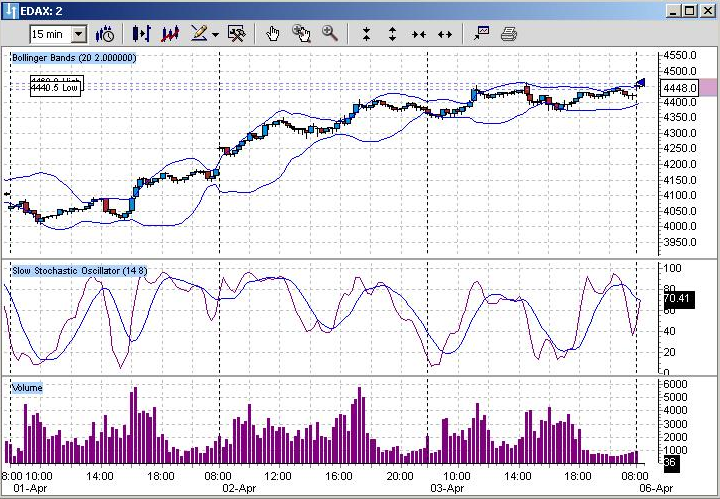Image resolution: width=720 pixels, height=499 pixels.
Task: Click the horizontal compress arrows icon
Action: (x=419, y=34)
